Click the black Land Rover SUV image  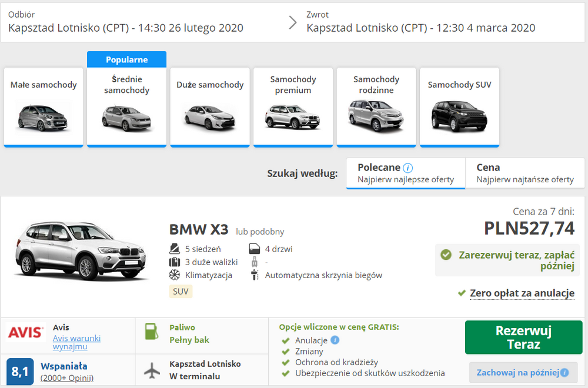[x=459, y=116]
